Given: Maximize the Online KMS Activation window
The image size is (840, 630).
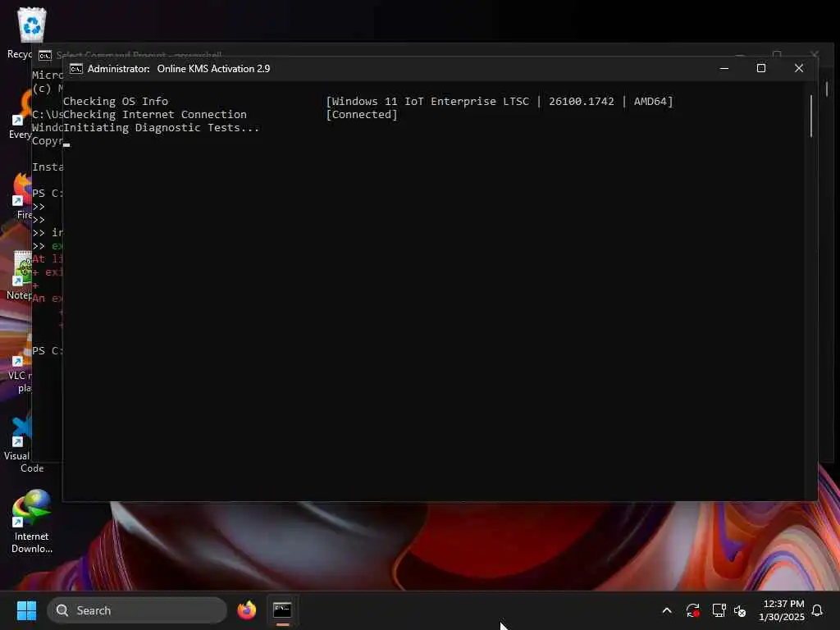Looking at the screenshot, I should click(760, 69).
